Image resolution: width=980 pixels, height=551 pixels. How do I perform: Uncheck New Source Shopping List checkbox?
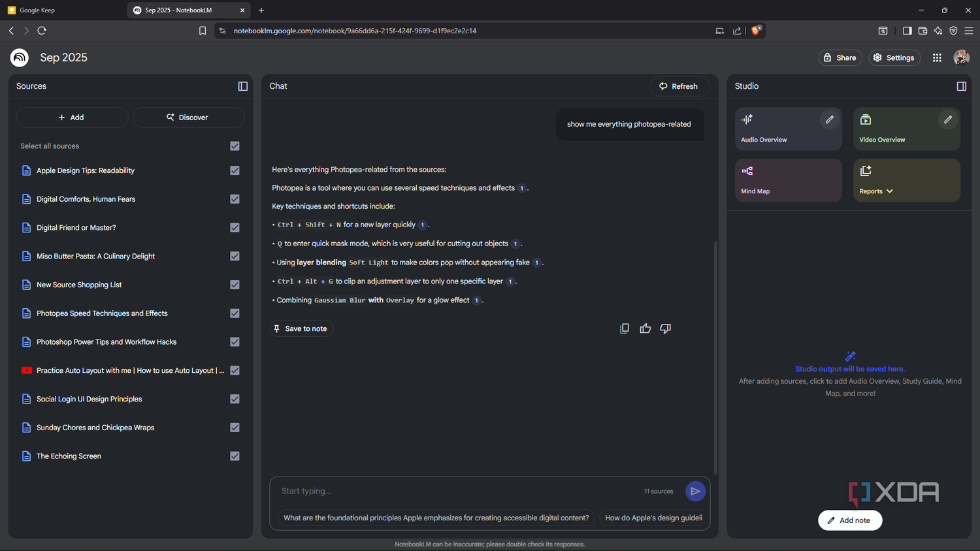(235, 285)
